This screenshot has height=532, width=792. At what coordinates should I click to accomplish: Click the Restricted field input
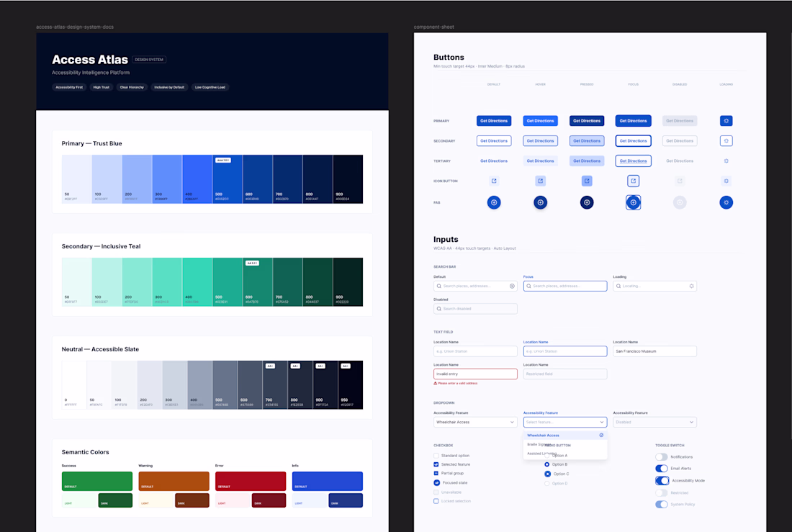tap(565, 374)
